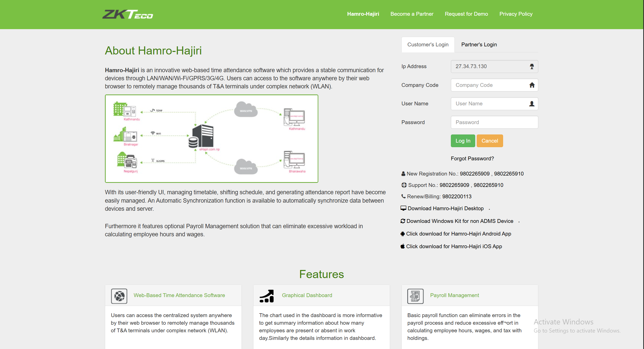Viewport: 644px width, 349px height.
Task: Click the network architecture diagram image
Action: point(211,139)
